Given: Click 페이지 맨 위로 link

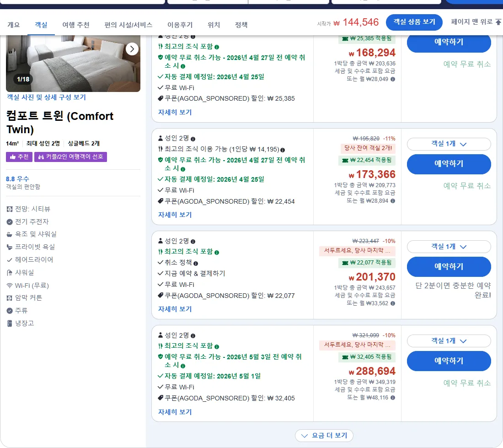Looking at the screenshot, I should click(x=476, y=22).
